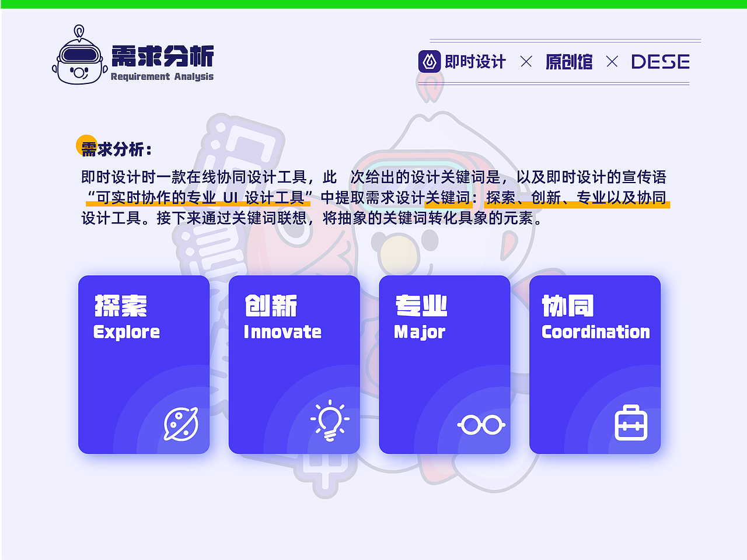Select the 专业 Major card
The height and width of the screenshot is (560, 747).
(x=444, y=364)
